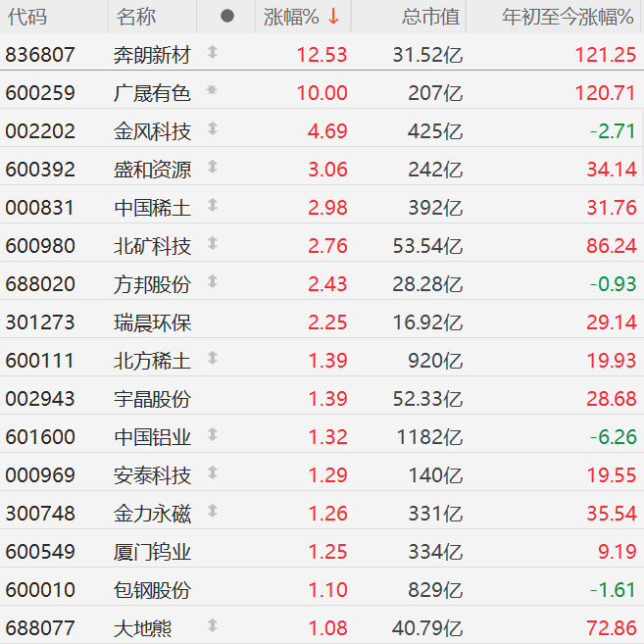Click the star-shaped icon beside 广晟有色
The width and height of the screenshot is (644, 644).
click(212, 90)
